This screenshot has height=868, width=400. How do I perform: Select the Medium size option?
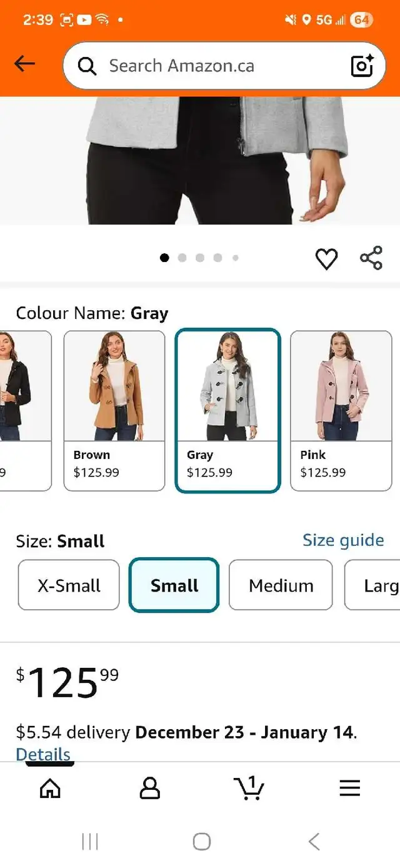click(x=280, y=585)
